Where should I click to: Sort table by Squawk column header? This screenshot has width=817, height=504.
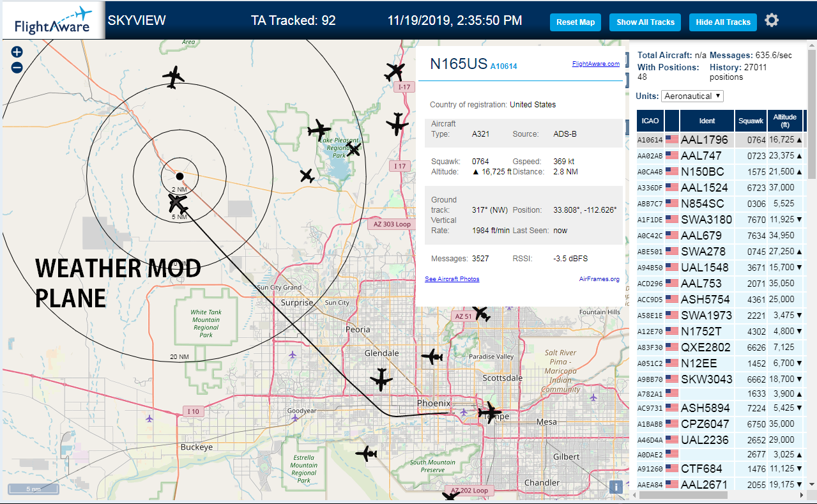[751, 121]
